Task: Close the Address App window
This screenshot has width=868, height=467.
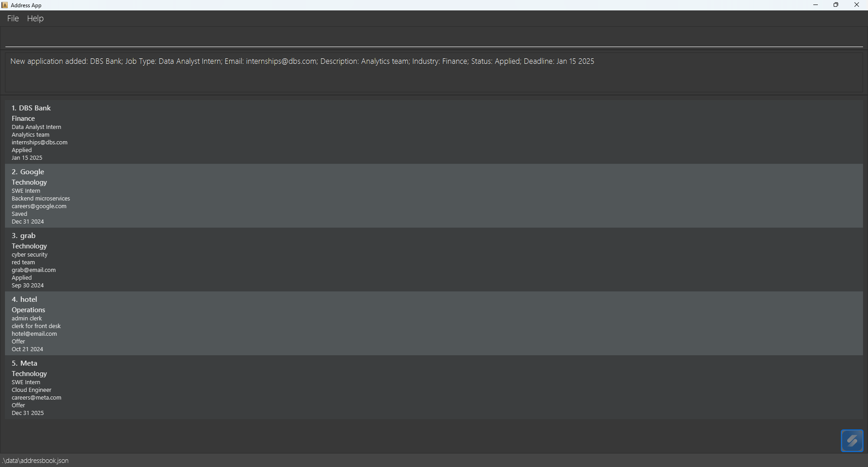Action: point(856,5)
